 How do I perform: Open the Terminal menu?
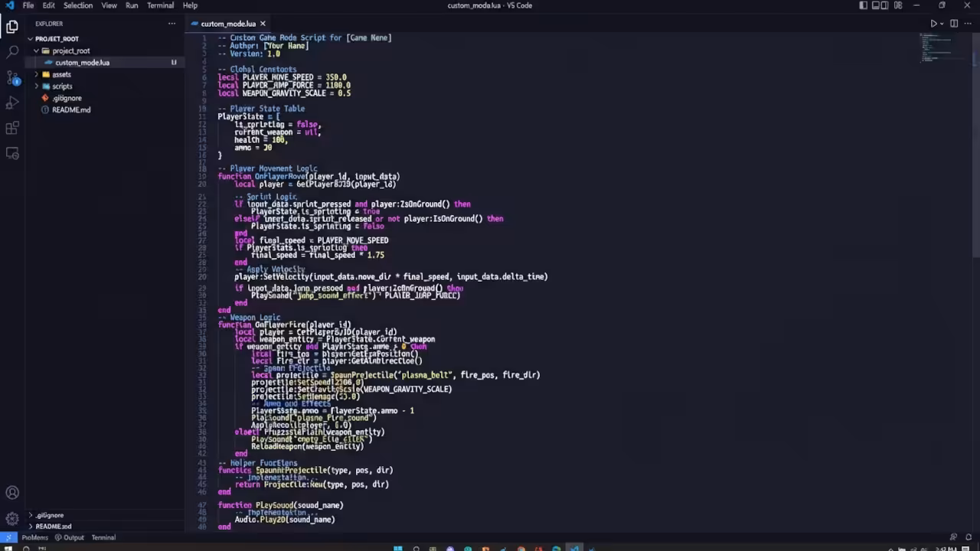160,5
